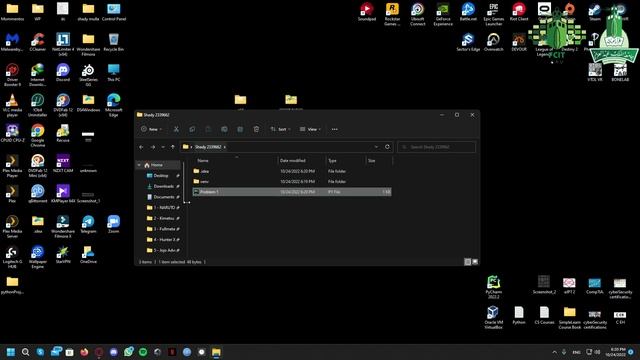This screenshot has width=640, height=360.
Task: Open Desktop in navigation pane
Action: 161,176
